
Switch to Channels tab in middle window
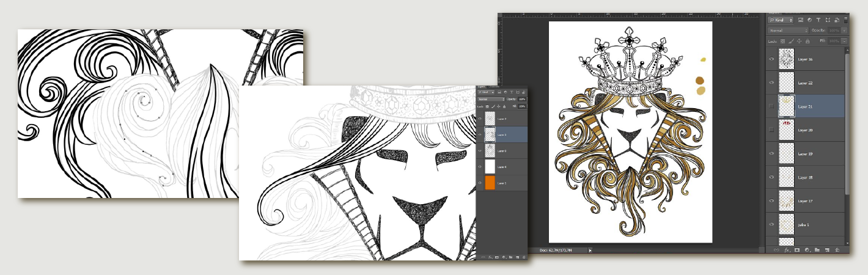click(x=494, y=87)
